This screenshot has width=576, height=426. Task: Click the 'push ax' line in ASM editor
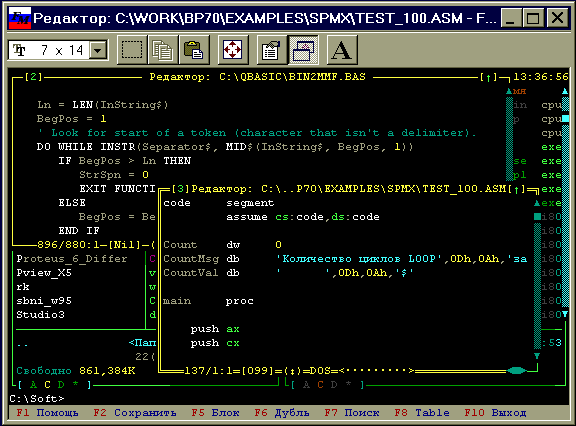(x=215, y=329)
